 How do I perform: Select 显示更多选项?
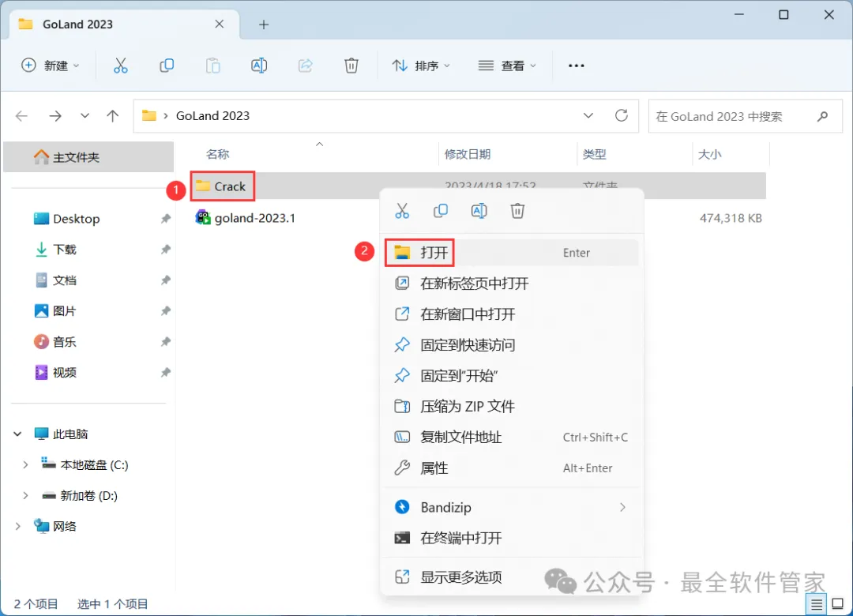point(511,577)
